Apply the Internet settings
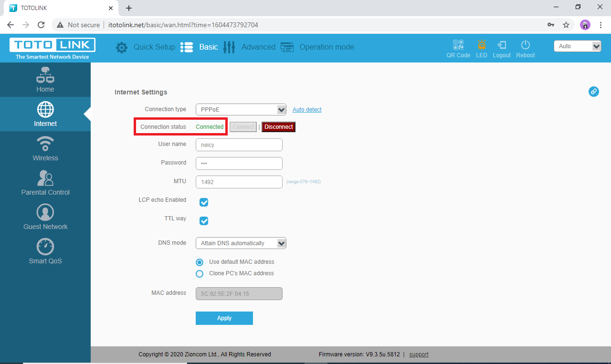Viewport: 611px width, 364px height. (224, 318)
